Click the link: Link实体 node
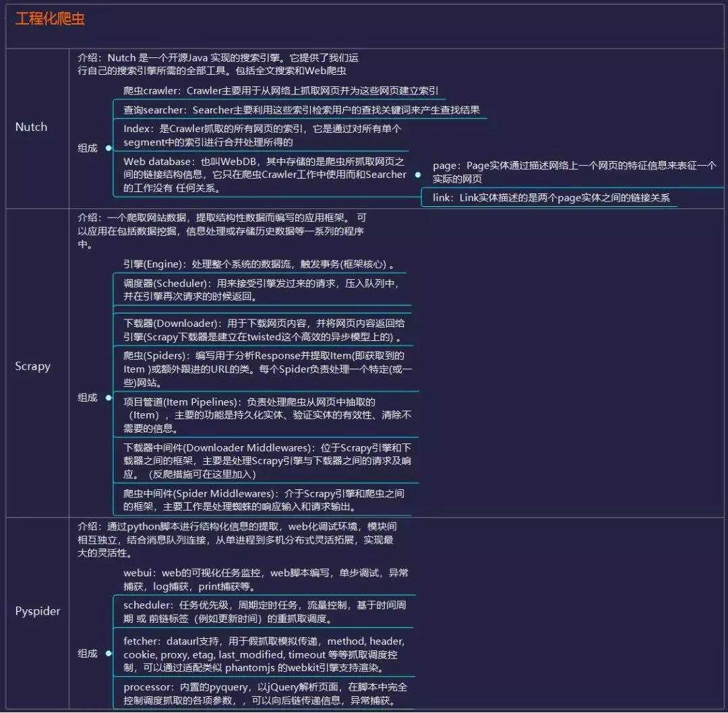This screenshot has width=728, height=713. point(551,197)
